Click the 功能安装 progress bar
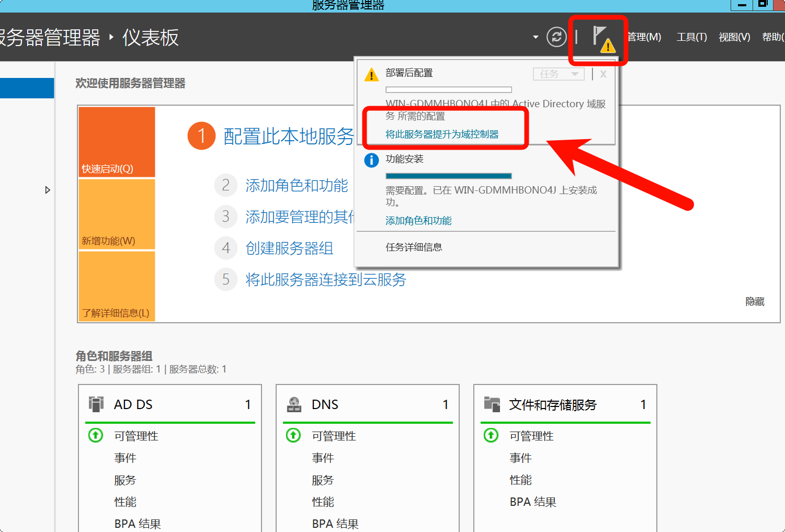 [x=448, y=176]
